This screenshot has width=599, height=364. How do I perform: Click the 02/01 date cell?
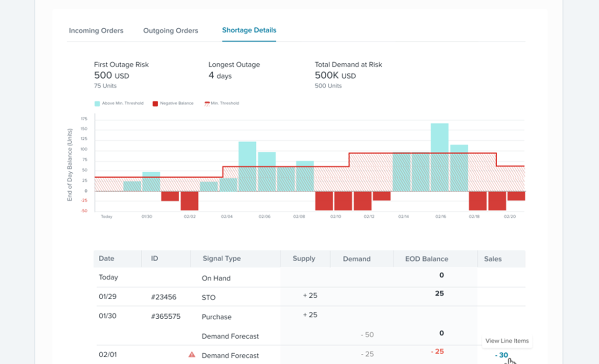point(107,355)
